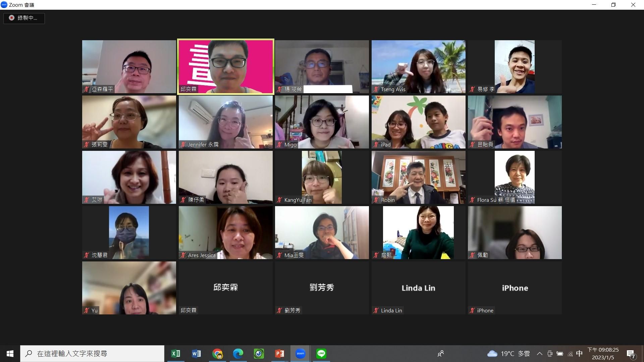
Task: Open the Windows Start menu
Action: (10, 354)
